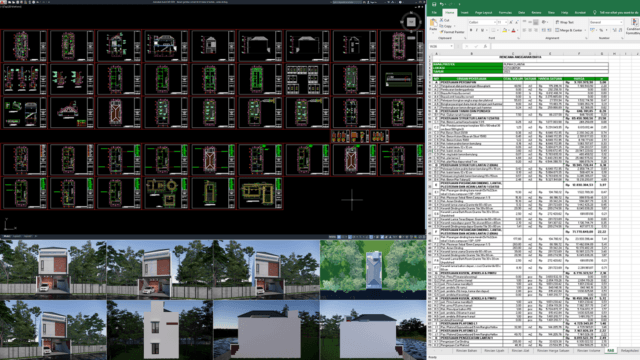The height and width of the screenshot is (360, 640).
Task: Open the Customize Quick Access Toolbar arrow
Action: 460,4
